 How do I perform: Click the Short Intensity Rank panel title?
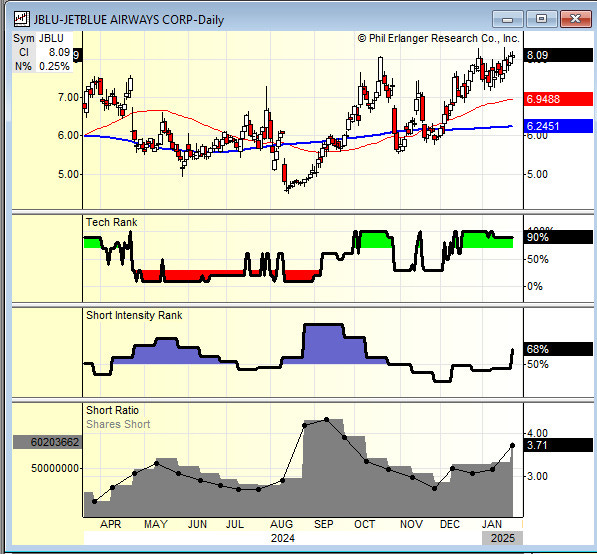tap(134, 315)
